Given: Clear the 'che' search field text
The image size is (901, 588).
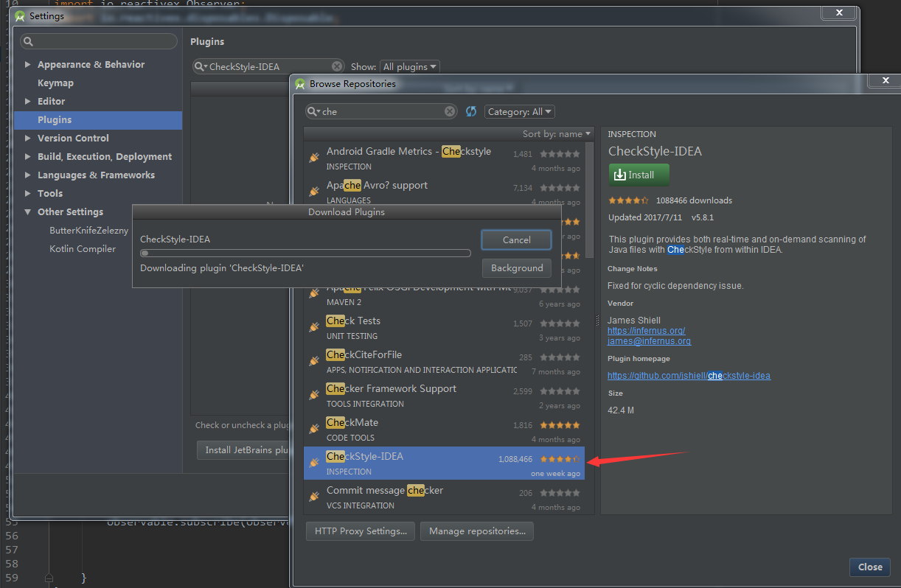Looking at the screenshot, I should coord(450,111).
